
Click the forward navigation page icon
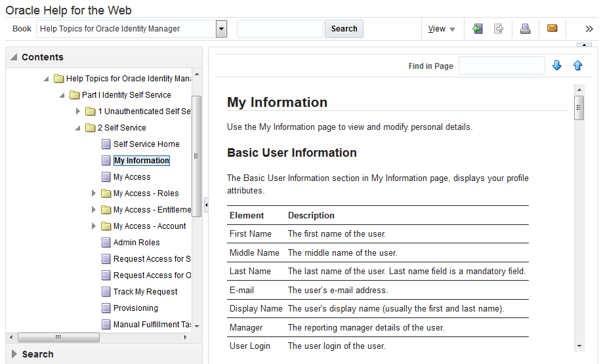point(499,29)
